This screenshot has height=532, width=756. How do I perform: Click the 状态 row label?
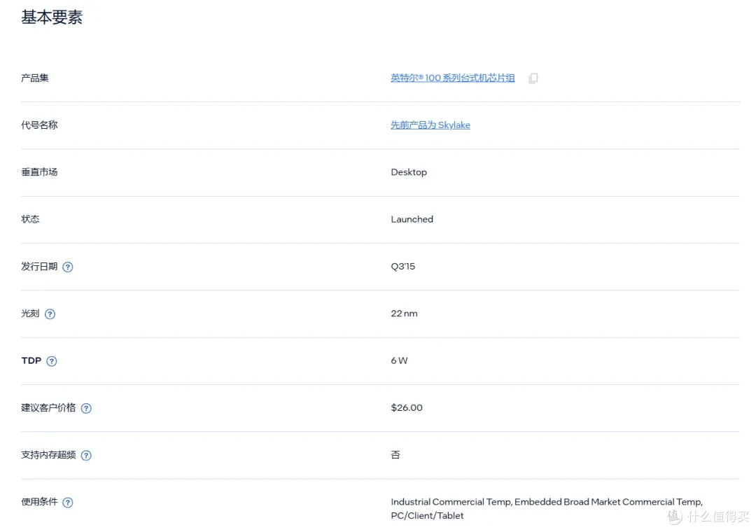coord(30,220)
